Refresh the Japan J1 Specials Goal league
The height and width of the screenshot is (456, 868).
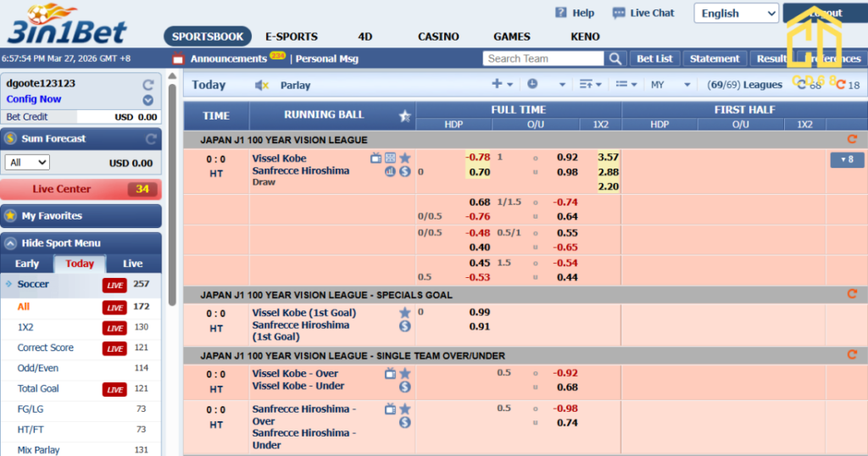click(x=852, y=294)
